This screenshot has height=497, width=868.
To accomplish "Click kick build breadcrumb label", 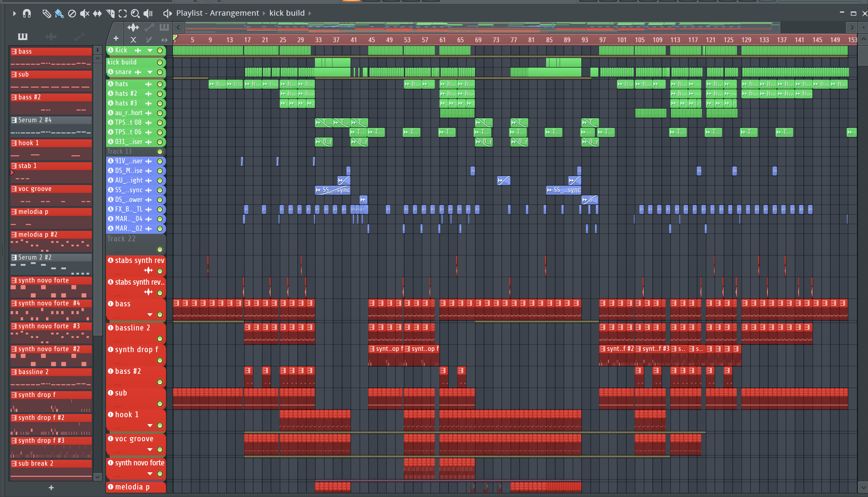I will pos(287,13).
